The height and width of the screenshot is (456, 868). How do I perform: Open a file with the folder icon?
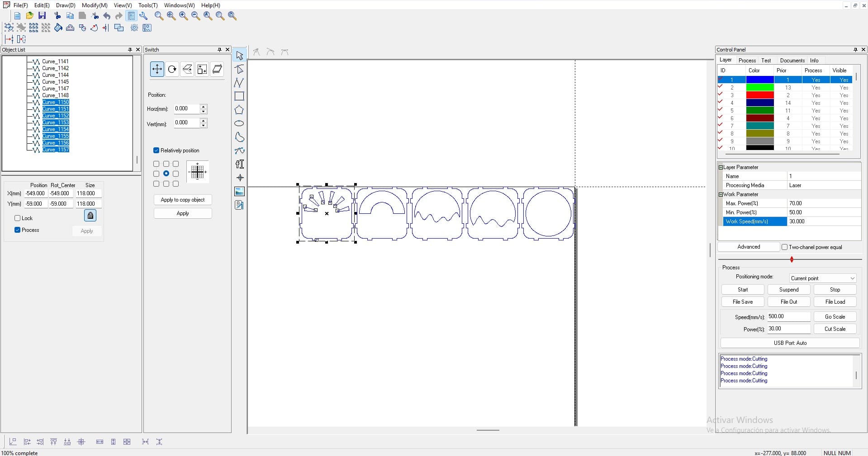(x=29, y=16)
